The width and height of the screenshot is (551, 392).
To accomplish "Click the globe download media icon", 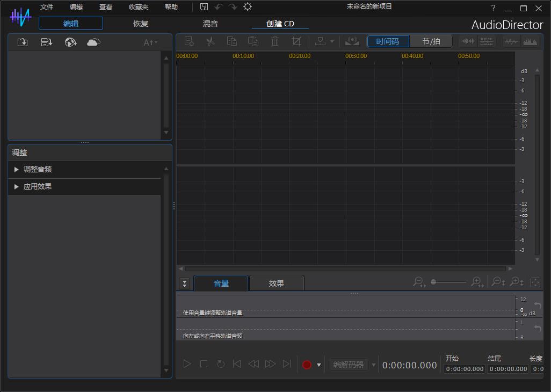I will tap(70, 42).
